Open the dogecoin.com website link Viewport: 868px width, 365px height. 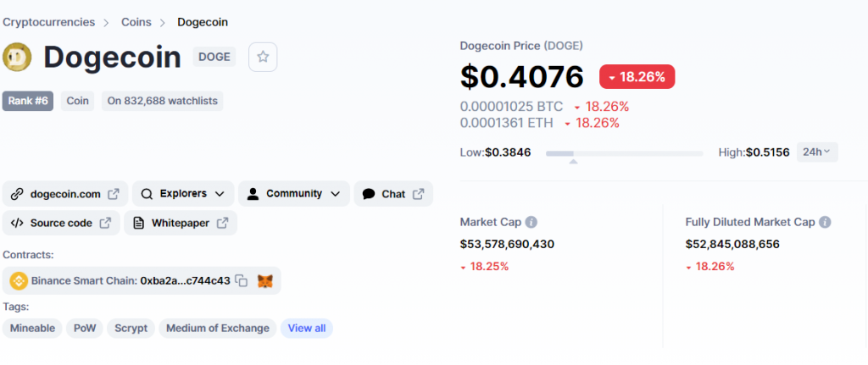click(65, 194)
